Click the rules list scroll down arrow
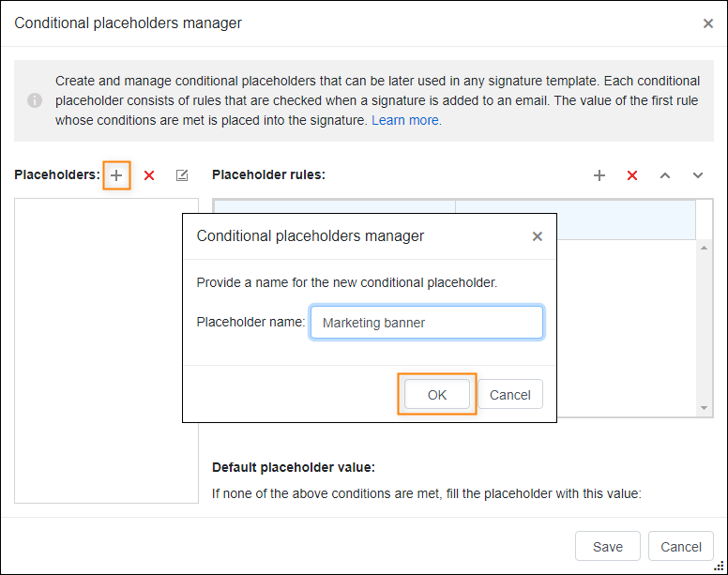Image resolution: width=728 pixels, height=575 pixels. [x=705, y=408]
